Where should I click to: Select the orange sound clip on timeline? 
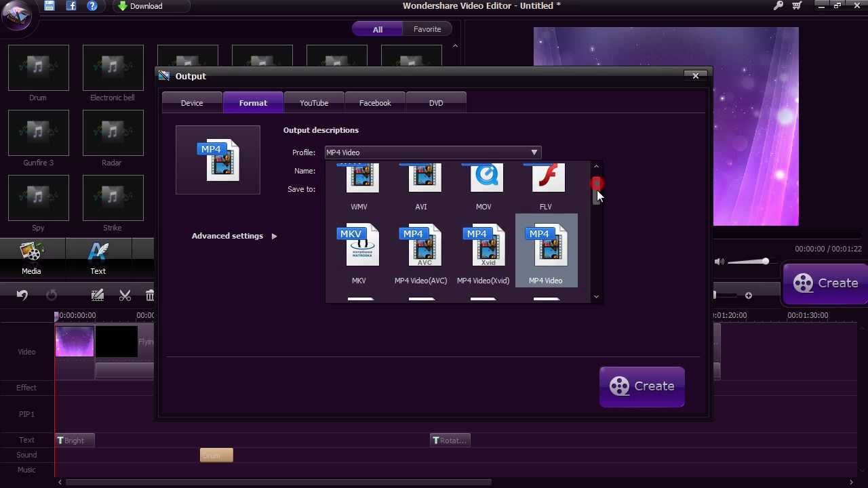coord(216,455)
